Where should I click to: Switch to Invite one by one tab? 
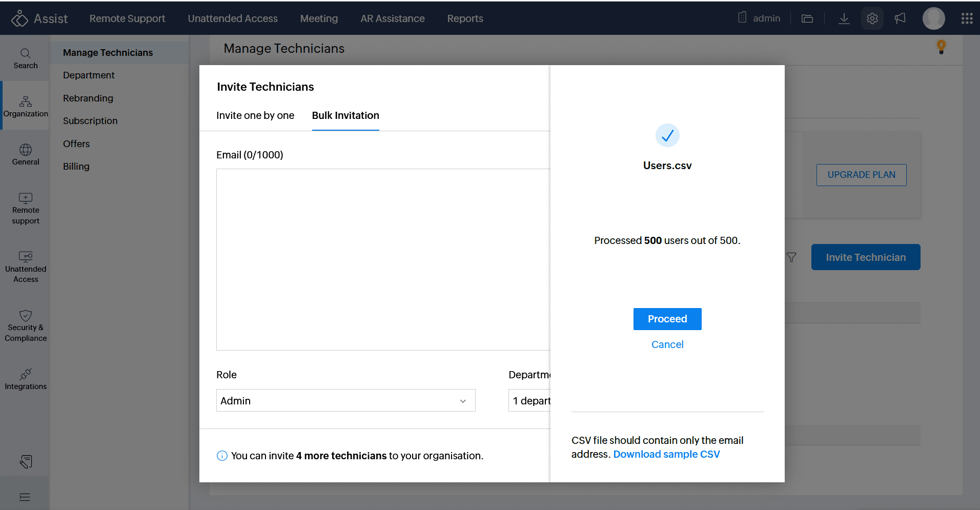click(x=255, y=116)
